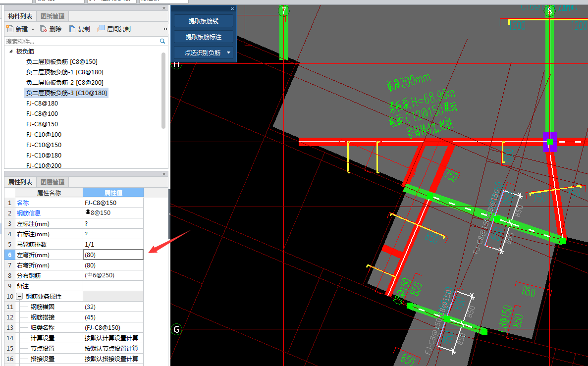
Task: Expand the toolbar overflow chevron
Action: coord(165,29)
